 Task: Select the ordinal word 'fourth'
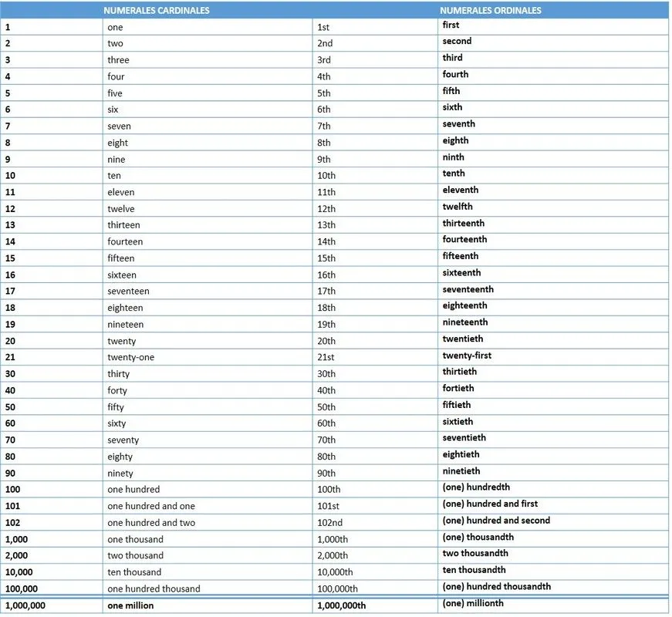(x=455, y=75)
